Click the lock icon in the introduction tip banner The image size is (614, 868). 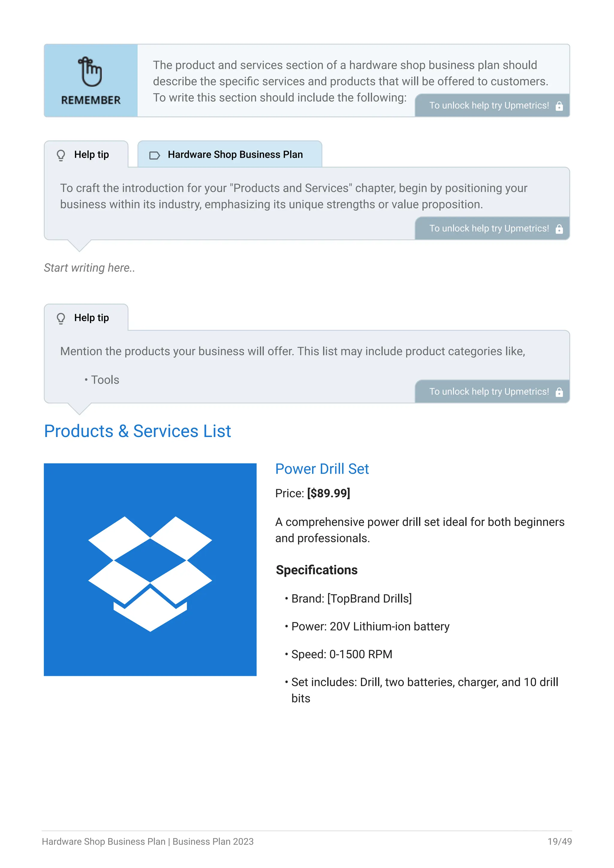tap(559, 229)
